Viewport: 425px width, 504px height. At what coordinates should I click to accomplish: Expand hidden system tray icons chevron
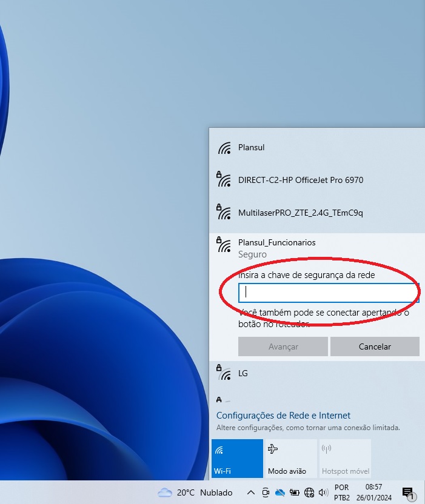(x=250, y=492)
